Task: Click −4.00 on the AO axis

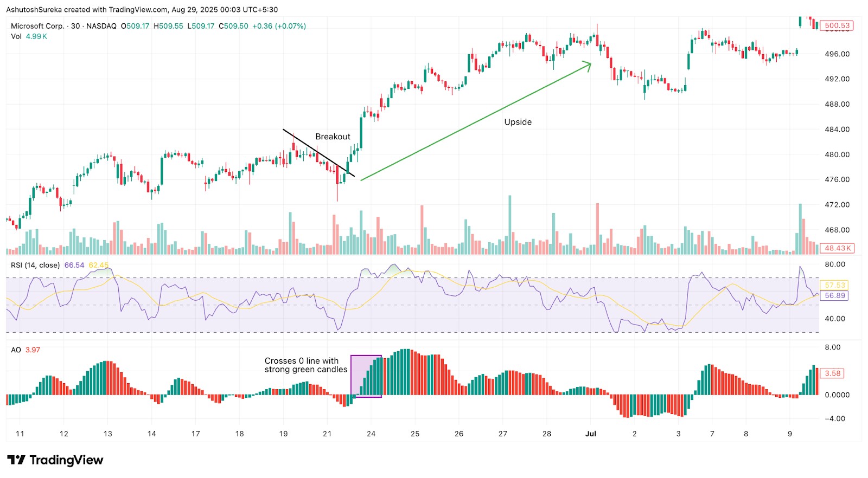Action: 835,419
